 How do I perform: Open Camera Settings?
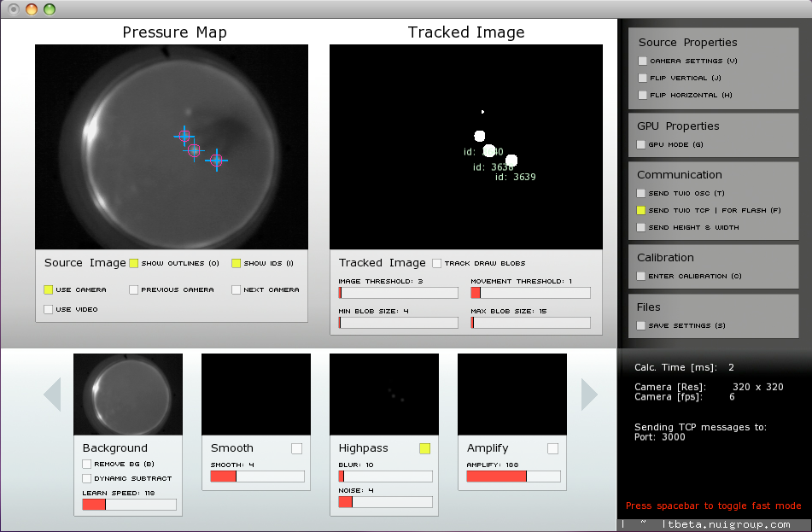(x=642, y=61)
